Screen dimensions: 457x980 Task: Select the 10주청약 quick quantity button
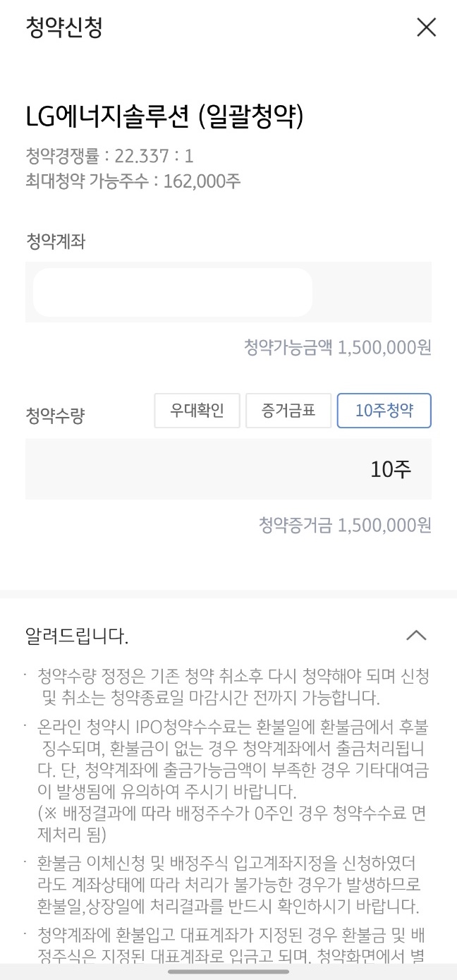click(384, 411)
